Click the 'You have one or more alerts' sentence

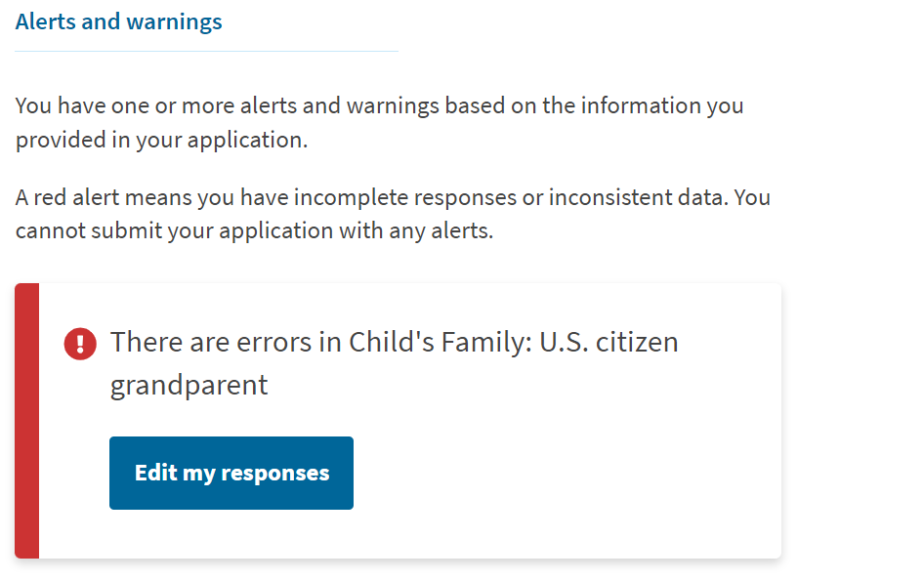380,123
